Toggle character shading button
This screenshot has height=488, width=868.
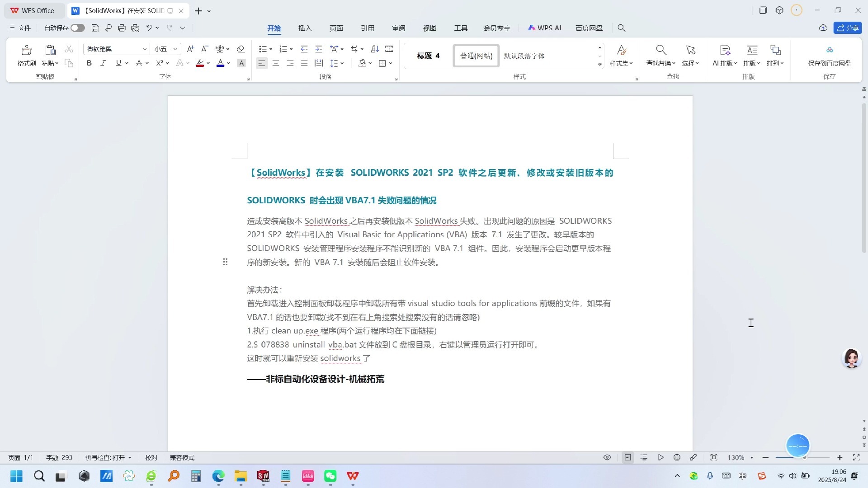pyautogui.click(x=241, y=63)
